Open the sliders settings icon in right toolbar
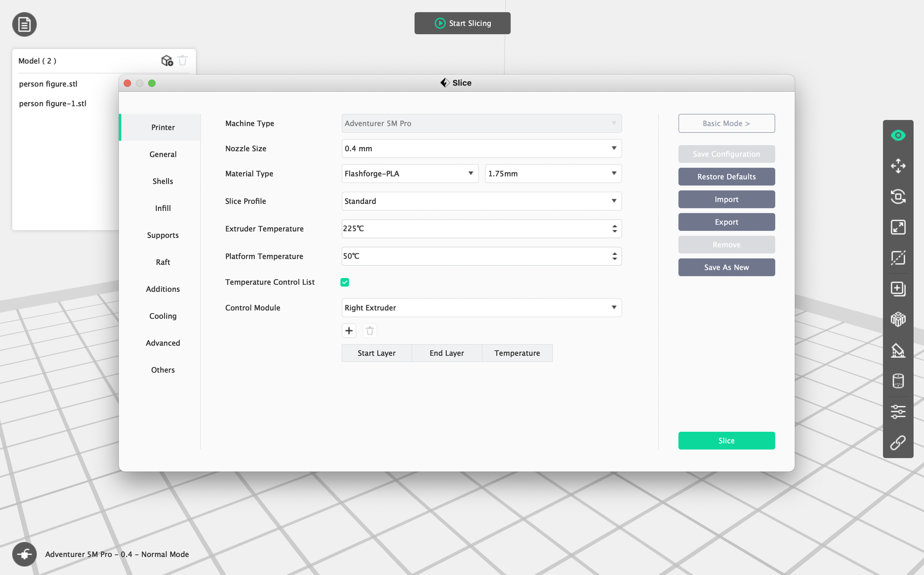 (x=898, y=412)
